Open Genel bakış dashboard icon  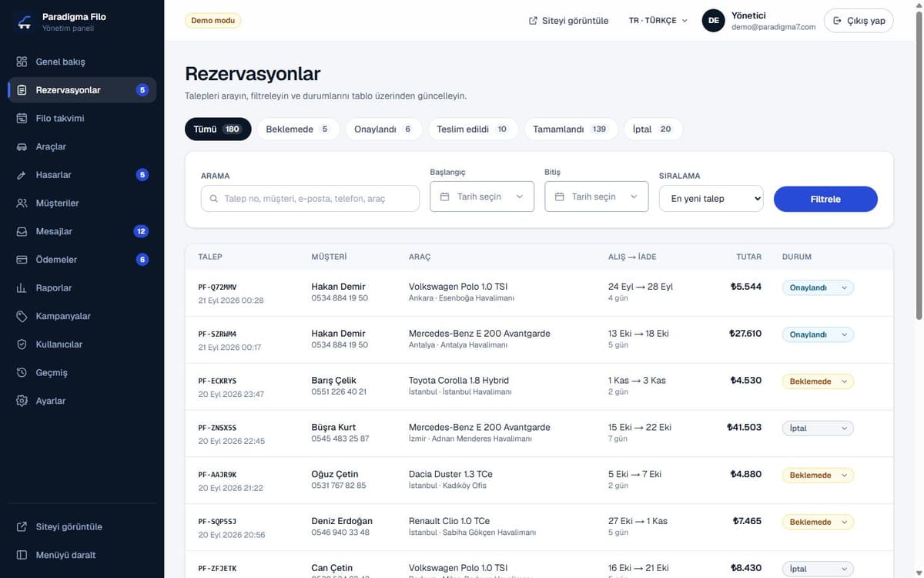(x=22, y=62)
